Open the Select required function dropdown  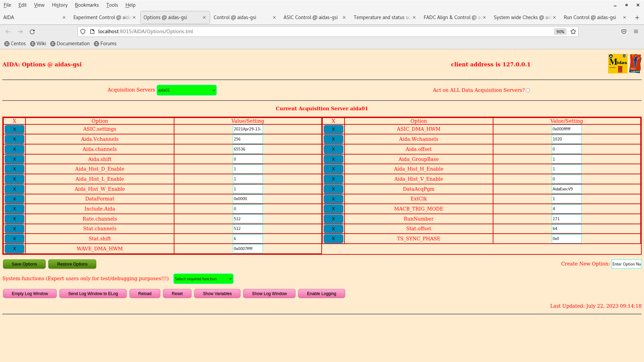coord(203,279)
